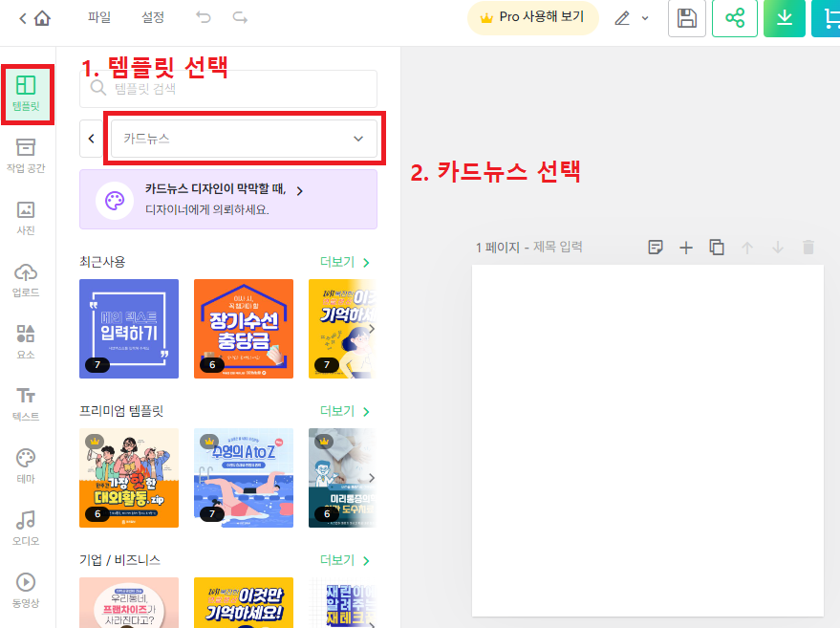Add a new page with plus icon
840x628 pixels.
686,247
